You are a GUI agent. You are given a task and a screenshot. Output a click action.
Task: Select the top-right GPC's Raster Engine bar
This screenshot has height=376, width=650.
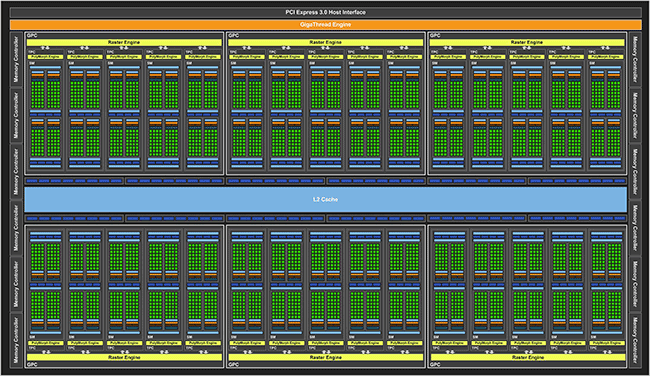point(527,42)
